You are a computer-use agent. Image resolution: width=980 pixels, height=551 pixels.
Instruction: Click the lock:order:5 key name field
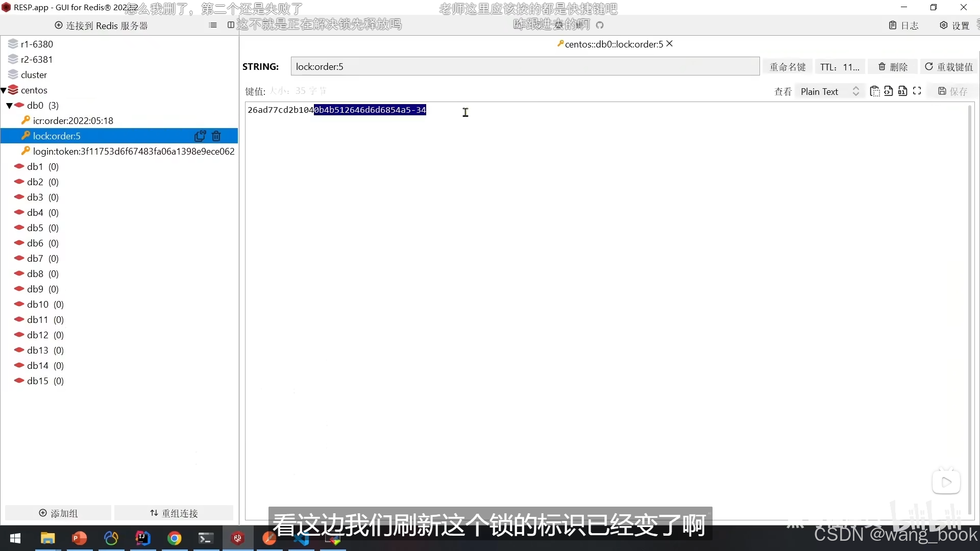[525, 67]
